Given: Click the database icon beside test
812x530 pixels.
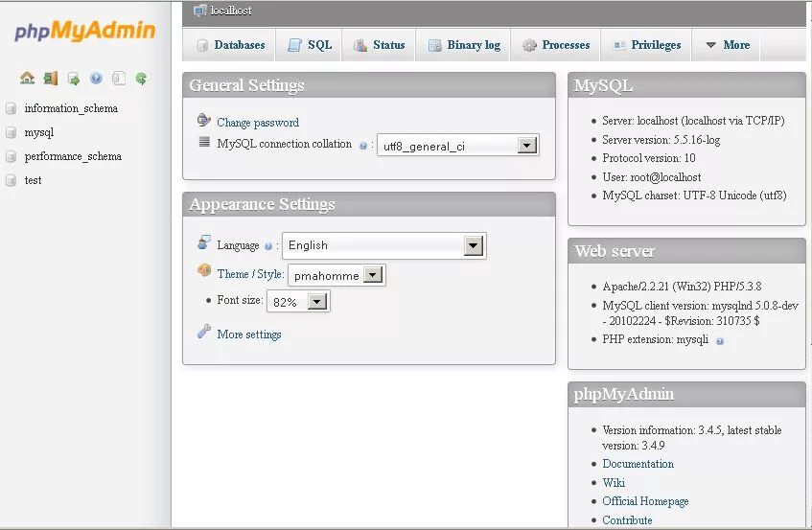Looking at the screenshot, I should pyautogui.click(x=11, y=180).
